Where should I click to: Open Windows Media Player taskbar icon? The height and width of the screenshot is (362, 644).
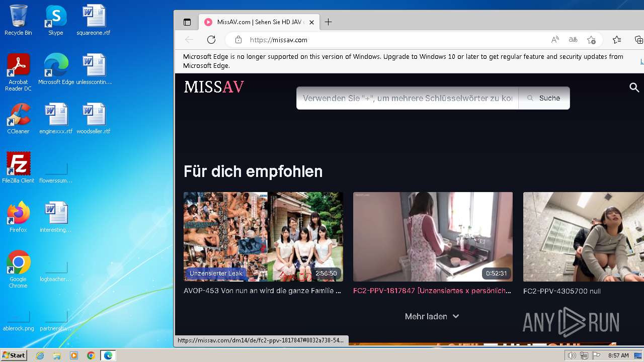[x=74, y=355]
